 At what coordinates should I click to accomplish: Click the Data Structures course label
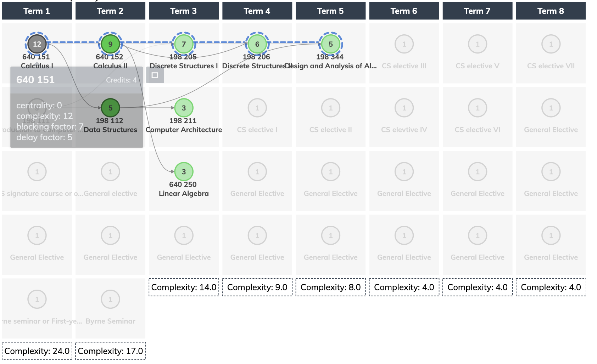coord(110,130)
